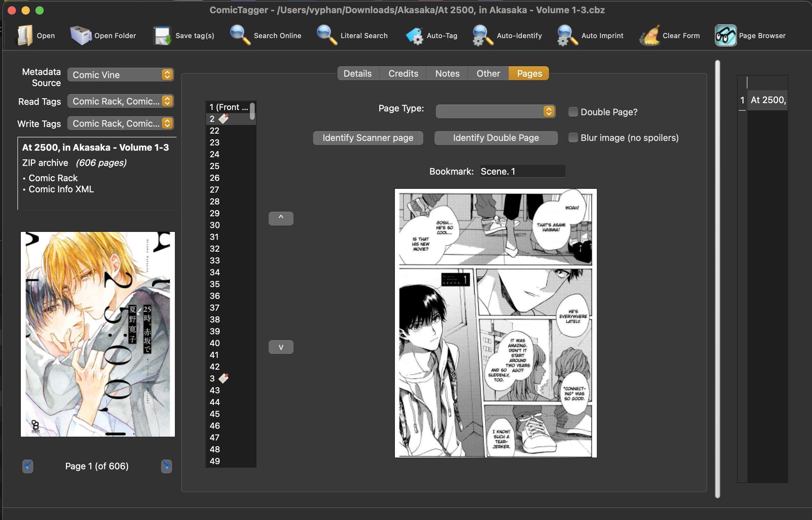Save tags using the toolbar icon
This screenshot has height=520, width=812.
(162, 35)
